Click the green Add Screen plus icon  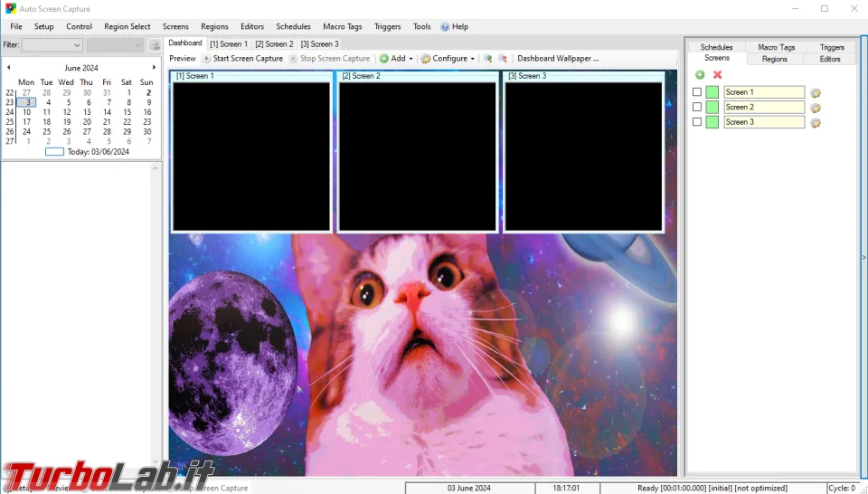click(700, 75)
